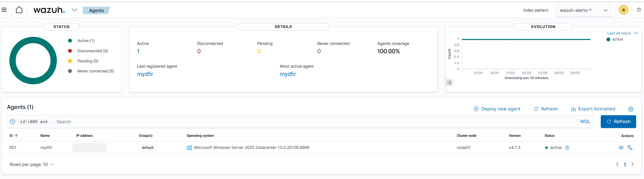
Task: Click the status help question icon
Action: pos(567,148)
